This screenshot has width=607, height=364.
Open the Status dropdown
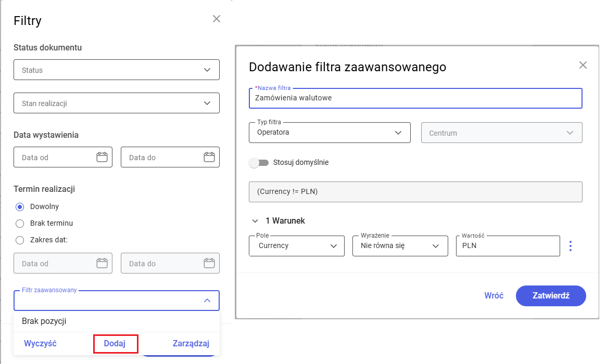[116, 70]
